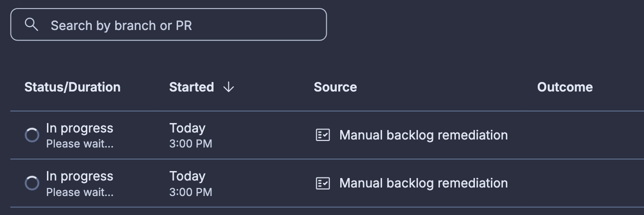
Task: Click the Status/Duration column header
Action: 72,87
